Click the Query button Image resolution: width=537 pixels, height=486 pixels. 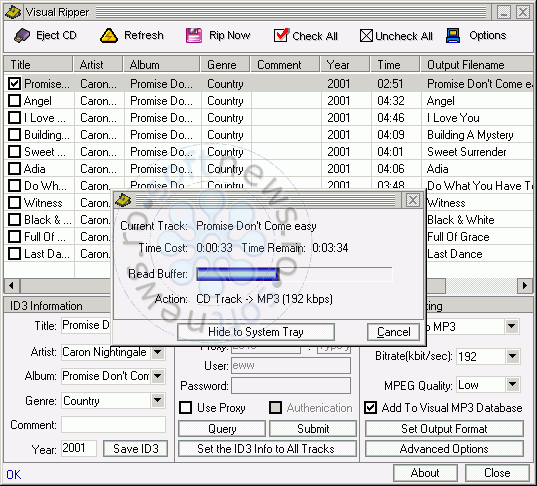pos(222,428)
